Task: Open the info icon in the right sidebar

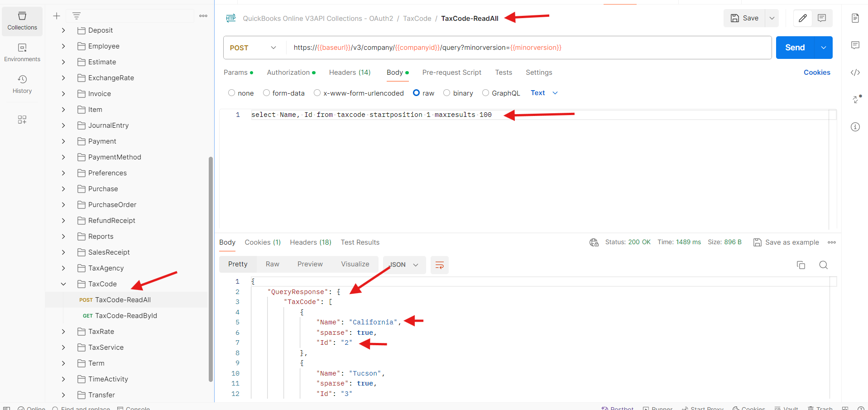Action: click(x=855, y=127)
